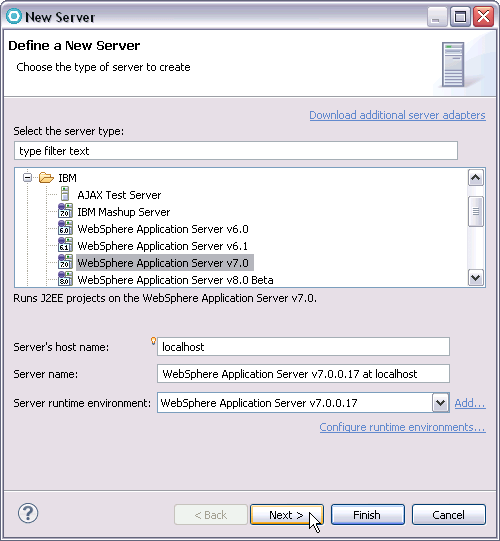The image size is (500, 541).
Task: Click the server list scroll up arrow
Action: click(476, 178)
